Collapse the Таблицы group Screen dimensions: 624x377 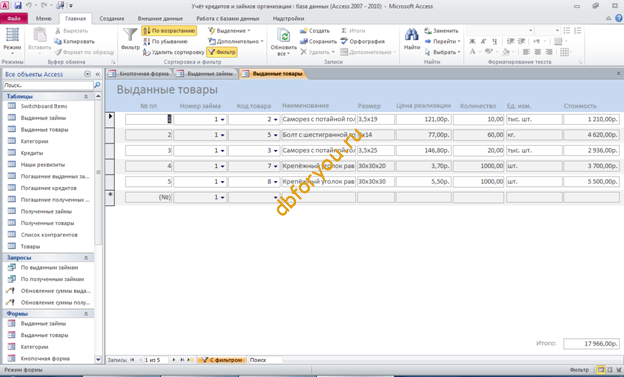tap(86, 96)
